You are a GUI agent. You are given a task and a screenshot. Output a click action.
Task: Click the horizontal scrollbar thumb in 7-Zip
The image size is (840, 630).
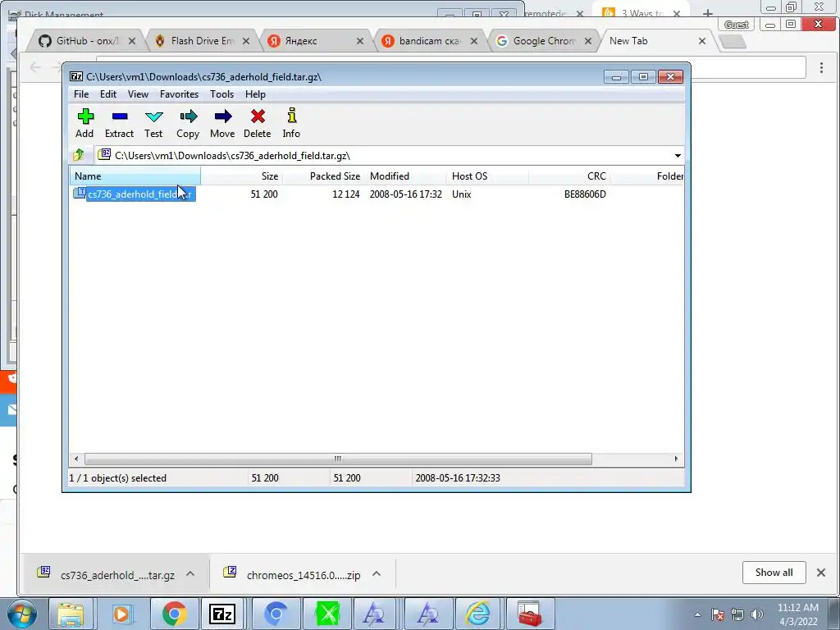pyautogui.click(x=338, y=459)
